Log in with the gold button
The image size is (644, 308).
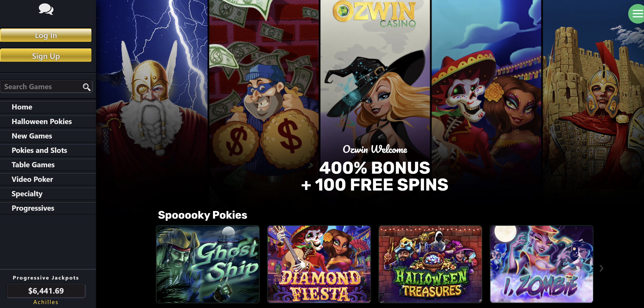pyautogui.click(x=46, y=35)
